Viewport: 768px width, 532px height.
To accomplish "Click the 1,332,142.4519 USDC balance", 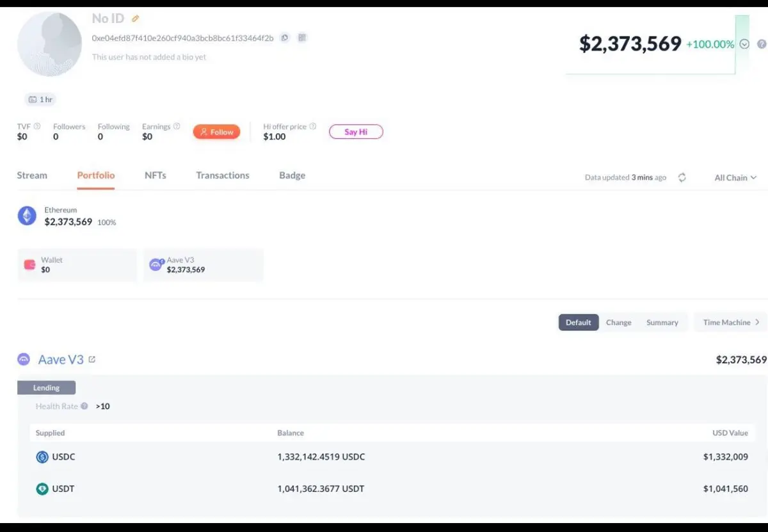I will (x=321, y=457).
